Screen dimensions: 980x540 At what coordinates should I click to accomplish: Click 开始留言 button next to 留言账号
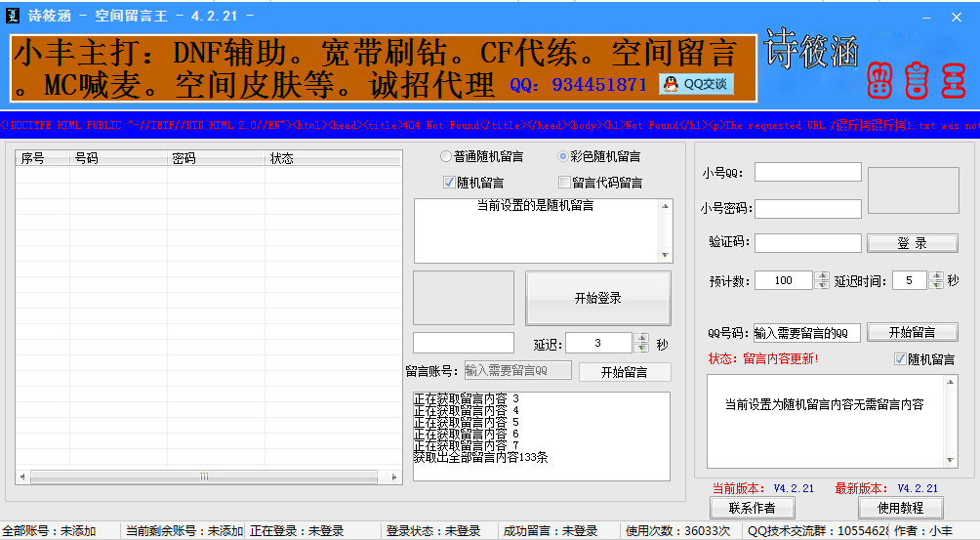625,372
